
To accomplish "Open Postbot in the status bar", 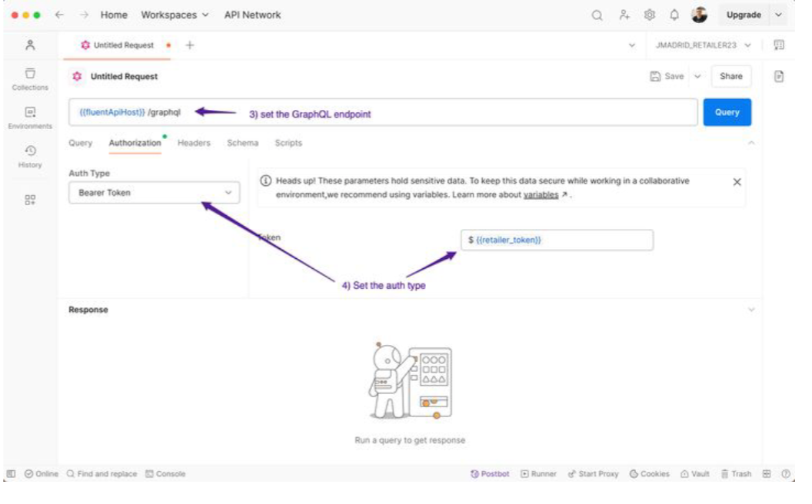I will [490, 474].
